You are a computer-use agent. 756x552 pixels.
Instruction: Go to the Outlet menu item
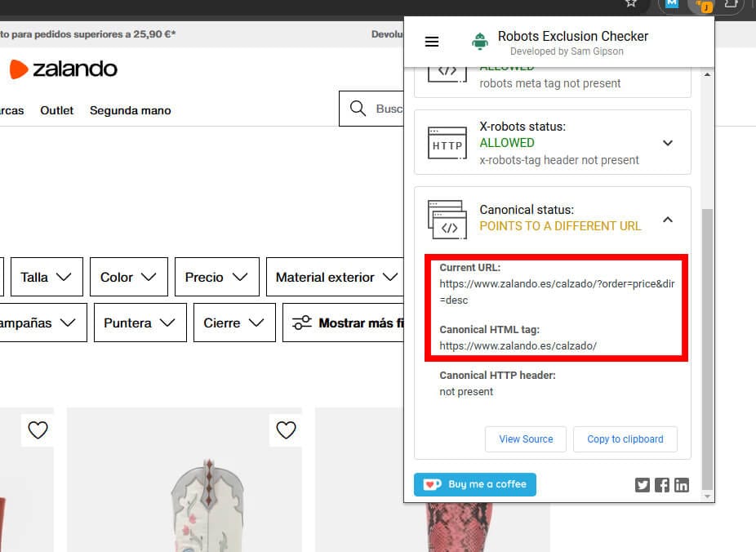pos(57,110)
